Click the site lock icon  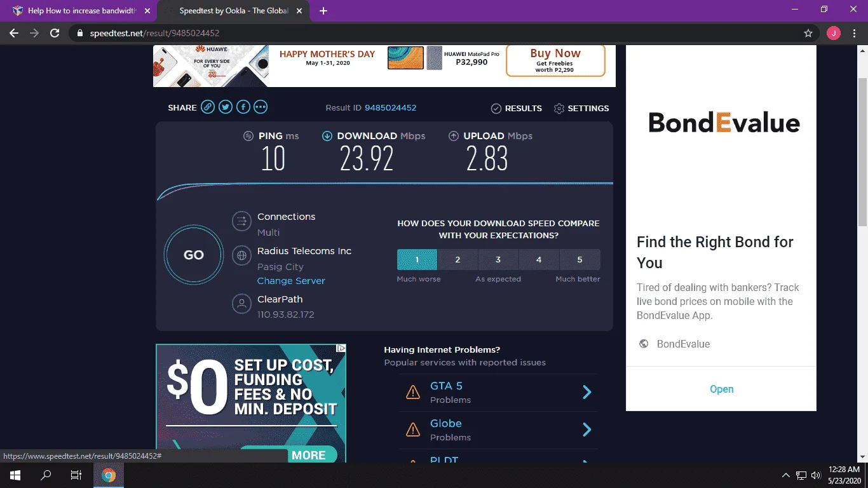pyautogui.click(x=79, y=33)
